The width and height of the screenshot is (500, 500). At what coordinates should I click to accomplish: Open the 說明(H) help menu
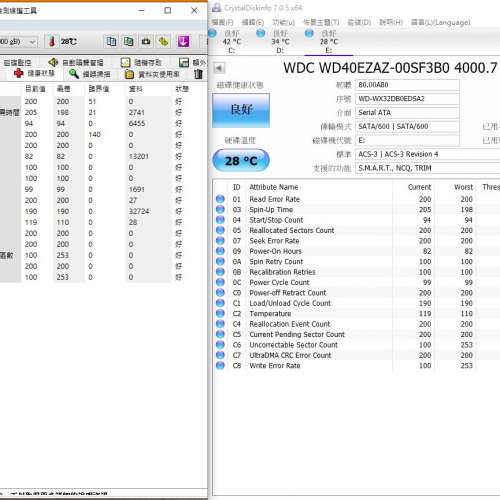coord(391,22)
